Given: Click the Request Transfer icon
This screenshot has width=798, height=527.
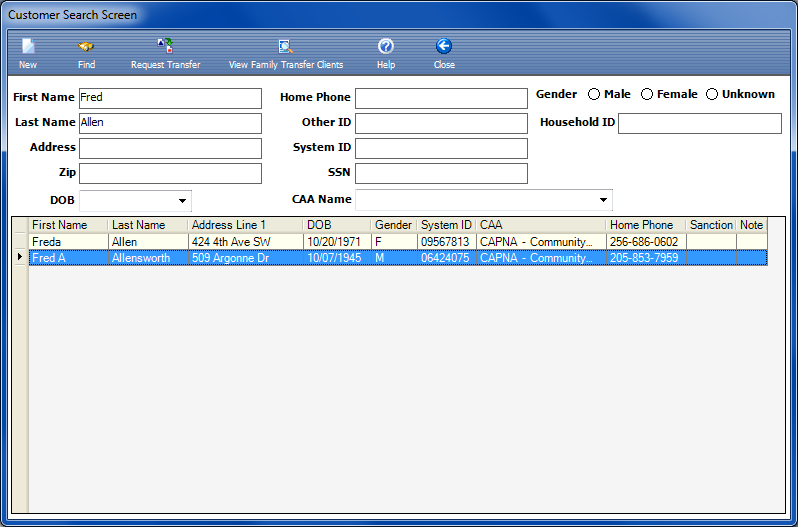Looking at the screenshot, I should 165,47.
